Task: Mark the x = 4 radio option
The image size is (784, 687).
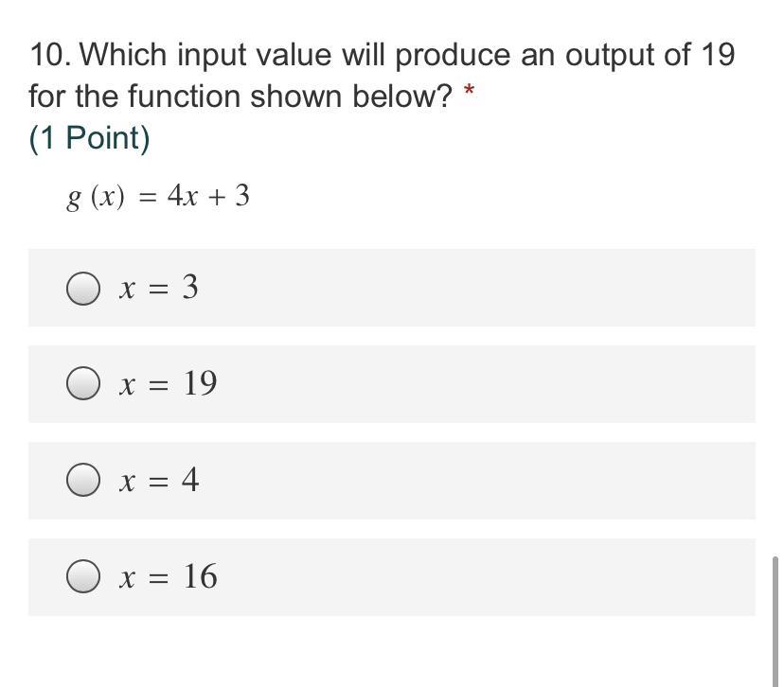Action: [x=83, y=481]
